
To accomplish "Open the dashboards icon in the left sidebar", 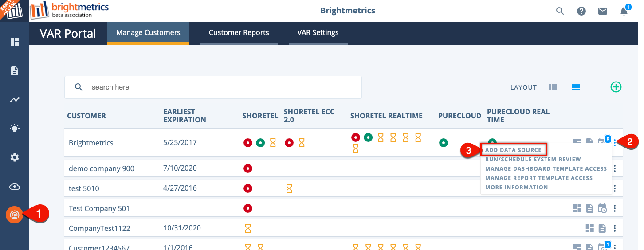I will point(15,42).
